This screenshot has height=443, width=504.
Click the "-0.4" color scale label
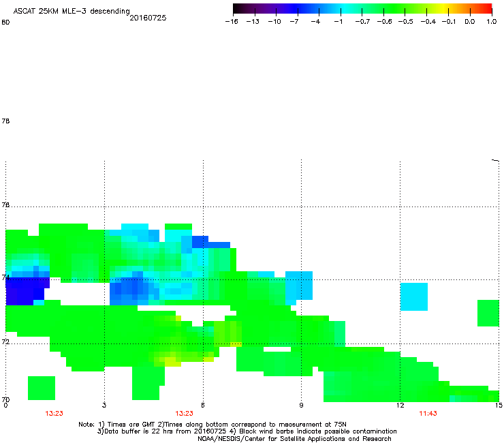click(428, 22)
